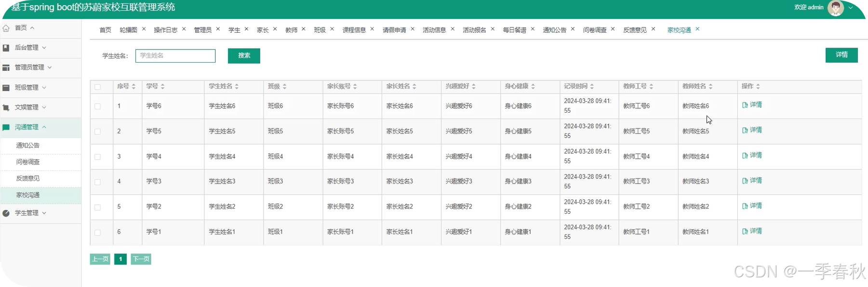Close the 课程信息 tab
Screen dimensions: 868x287
[372, 29]
